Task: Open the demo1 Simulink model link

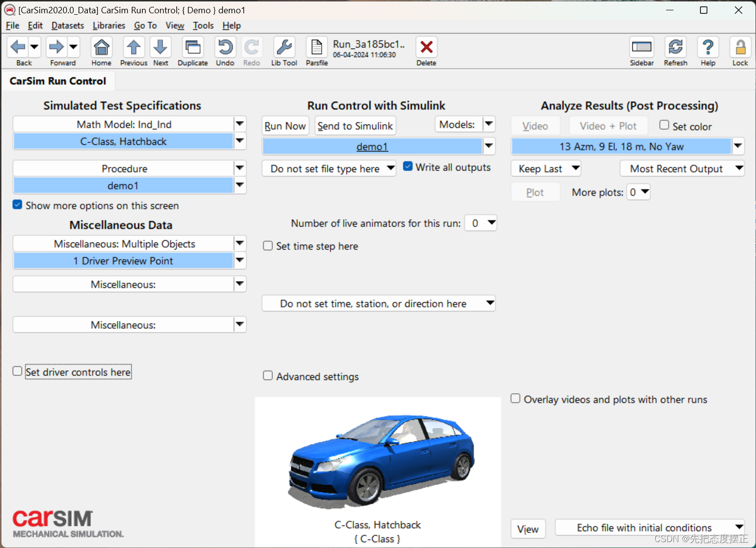Action: coord(372,146)
